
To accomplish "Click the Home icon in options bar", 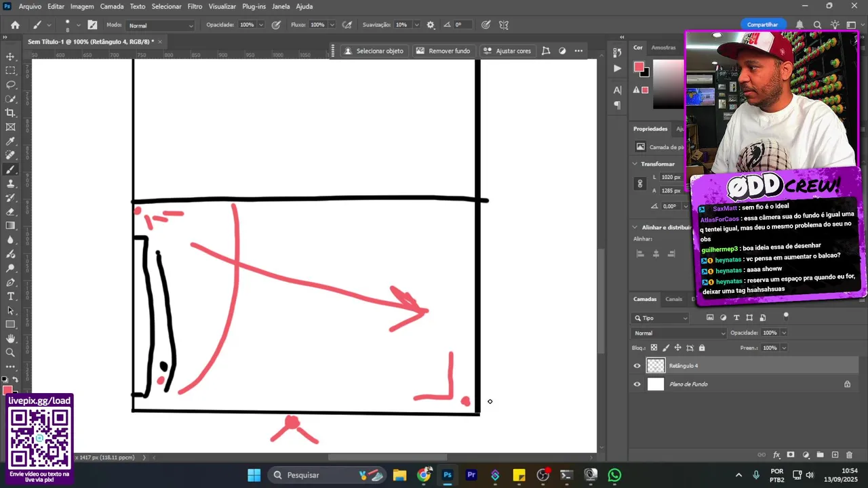I will (15, 25).
